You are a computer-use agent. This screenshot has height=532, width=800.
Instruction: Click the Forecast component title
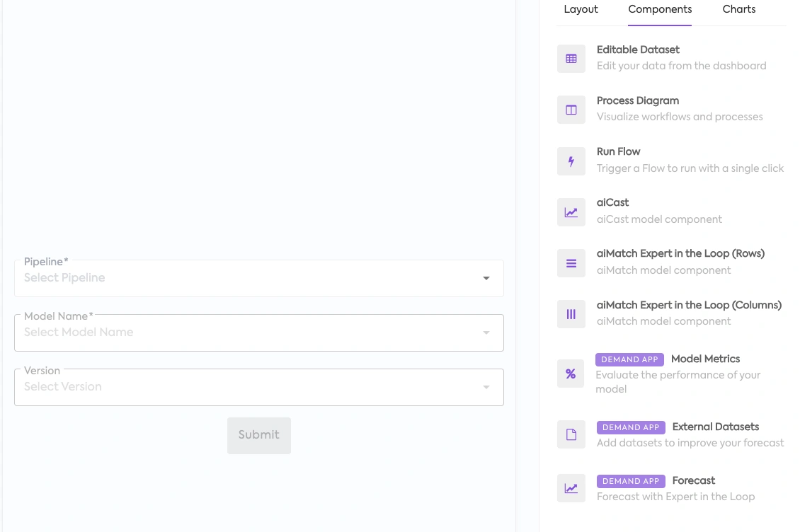693,481
